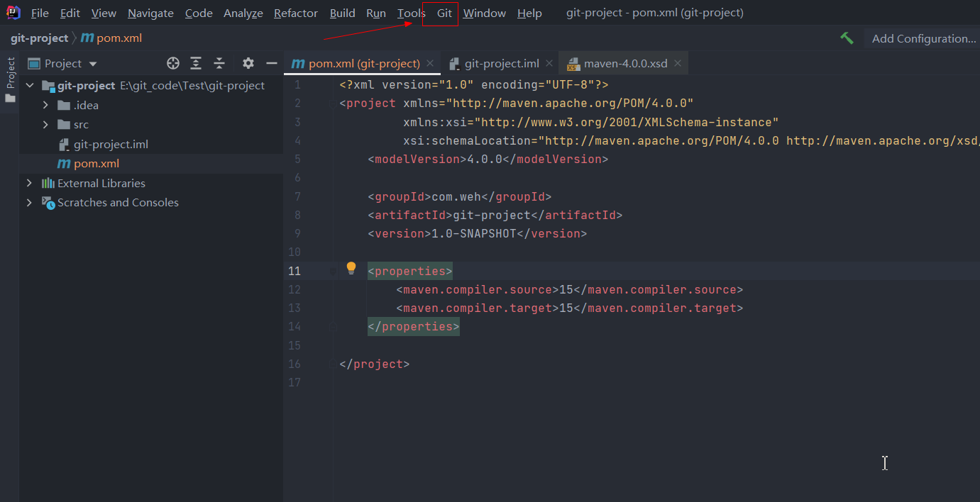Open the File menu
This screenshot has height=502, width=980.
click(40, 13)
